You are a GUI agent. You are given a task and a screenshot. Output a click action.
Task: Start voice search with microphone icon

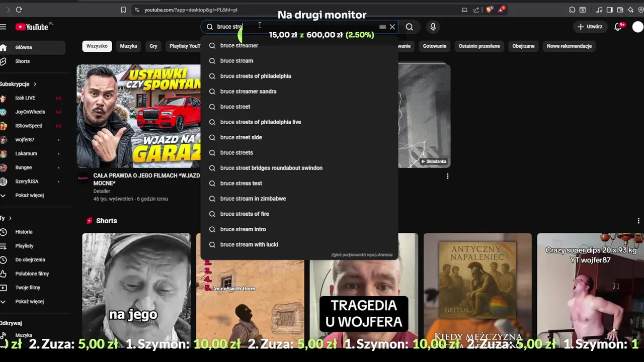tap(433, 27)
